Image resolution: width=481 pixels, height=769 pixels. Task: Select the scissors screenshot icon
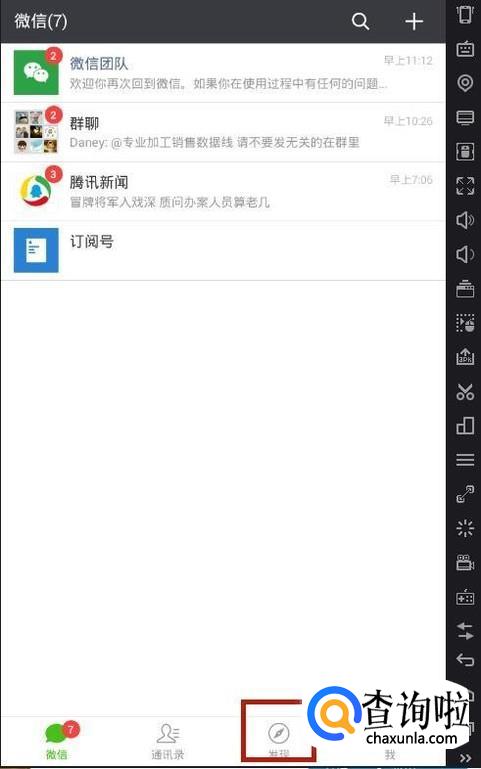465,391
